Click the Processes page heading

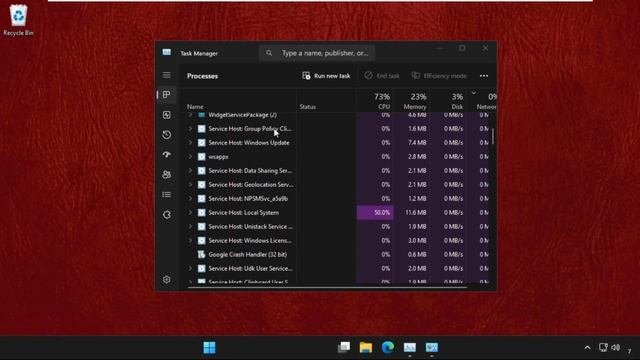(202, 76)
